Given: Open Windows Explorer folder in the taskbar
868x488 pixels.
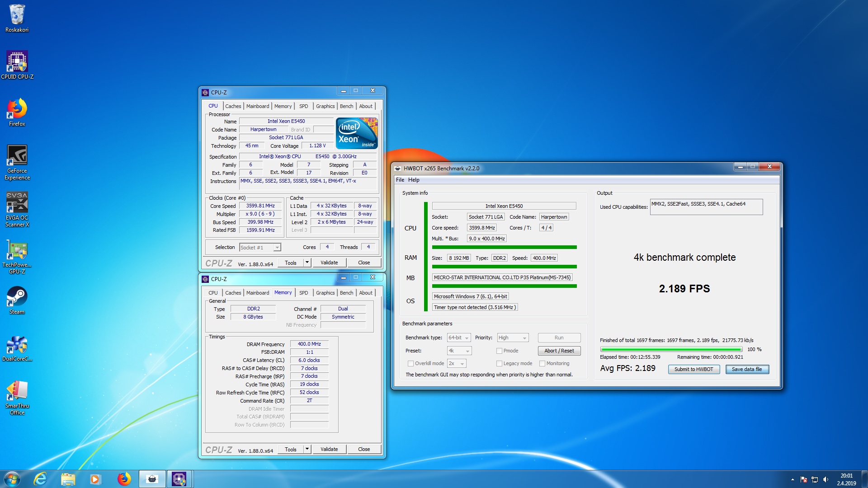Looking at the screenshot, I should pos(68,479).
